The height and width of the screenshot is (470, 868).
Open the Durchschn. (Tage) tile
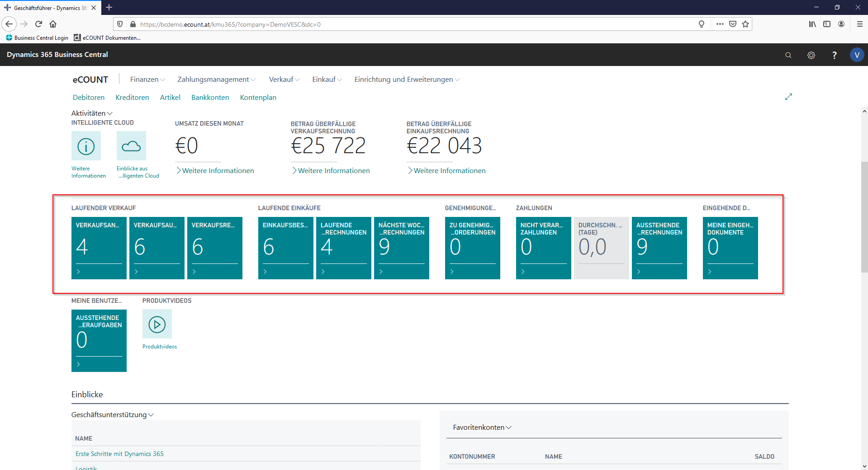602,248
